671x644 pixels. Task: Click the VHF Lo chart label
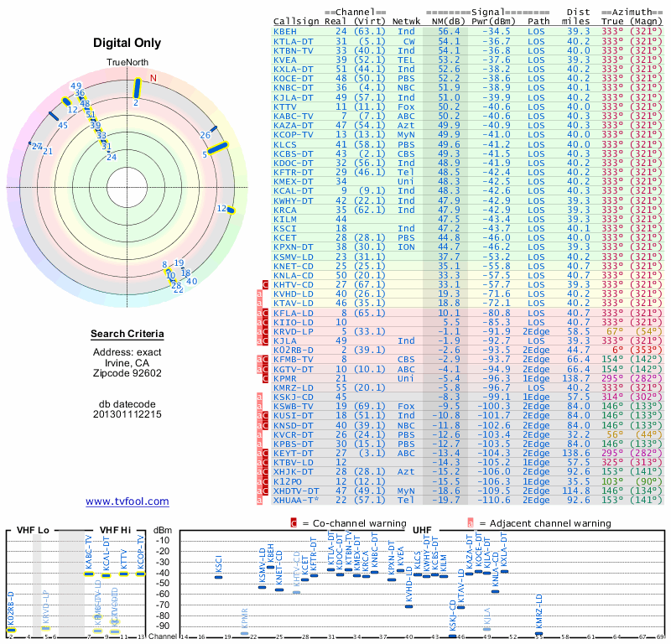pyautogui.click(x=33, y=530)
